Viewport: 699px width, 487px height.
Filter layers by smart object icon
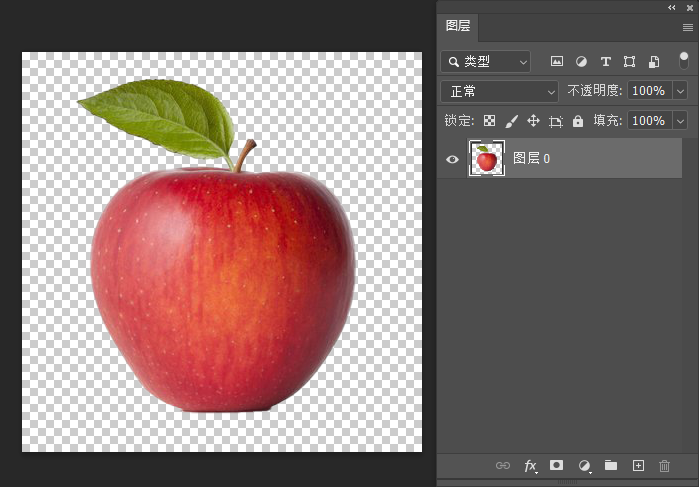pos(654,62)
